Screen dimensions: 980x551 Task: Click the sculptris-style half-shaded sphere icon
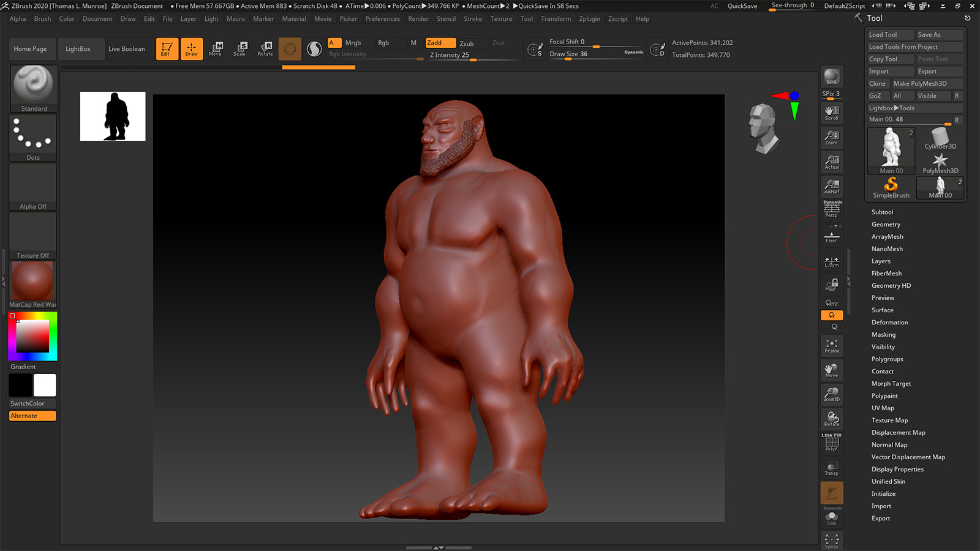tap(314, 49)
